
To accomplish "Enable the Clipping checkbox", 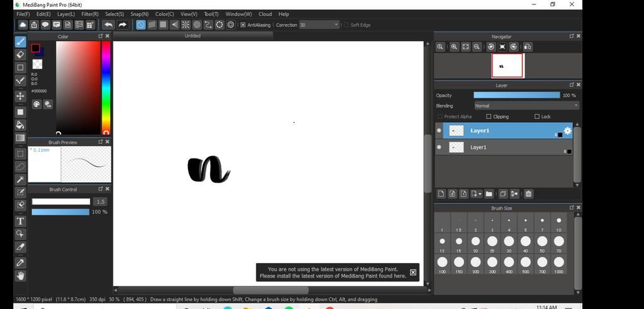I will pos(489,116).
